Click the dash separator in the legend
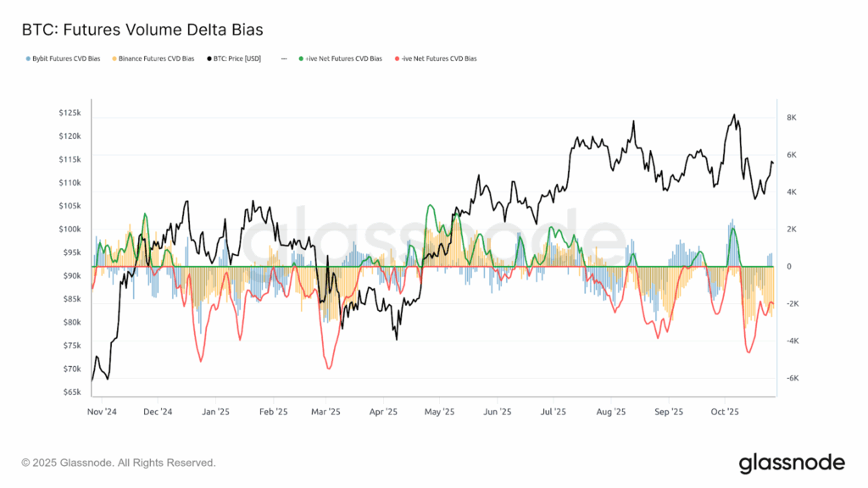This screenshot has width=868, height=488. click(282, 59)
